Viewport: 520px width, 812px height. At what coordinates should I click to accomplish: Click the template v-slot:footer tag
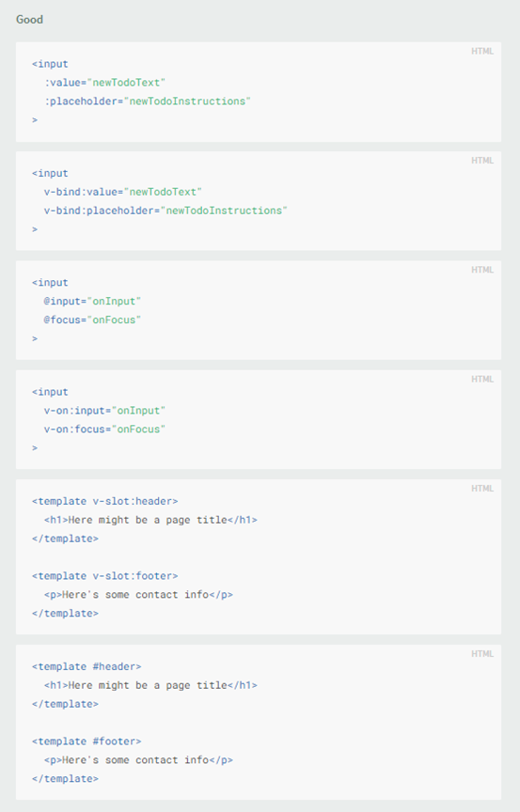tap(105, 576)
